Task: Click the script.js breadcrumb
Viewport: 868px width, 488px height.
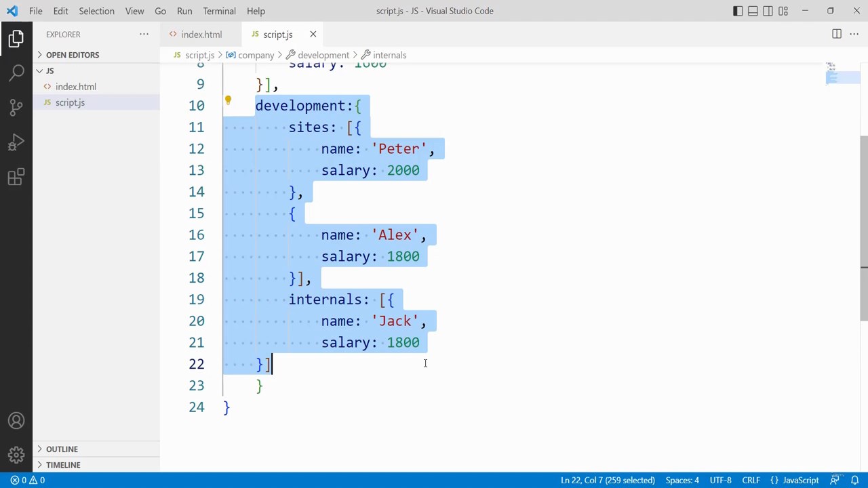Action: [x=199, y=55]
